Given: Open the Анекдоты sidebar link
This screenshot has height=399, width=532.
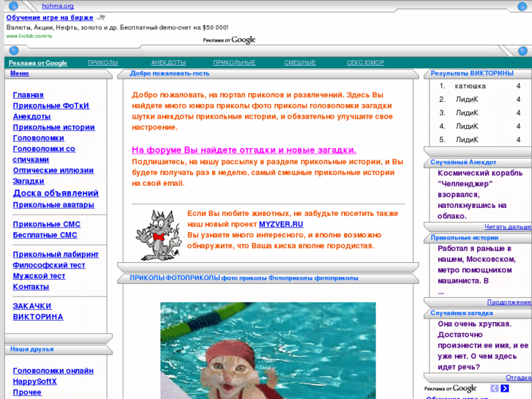Looking at the screenshot, I should [31, 116].
